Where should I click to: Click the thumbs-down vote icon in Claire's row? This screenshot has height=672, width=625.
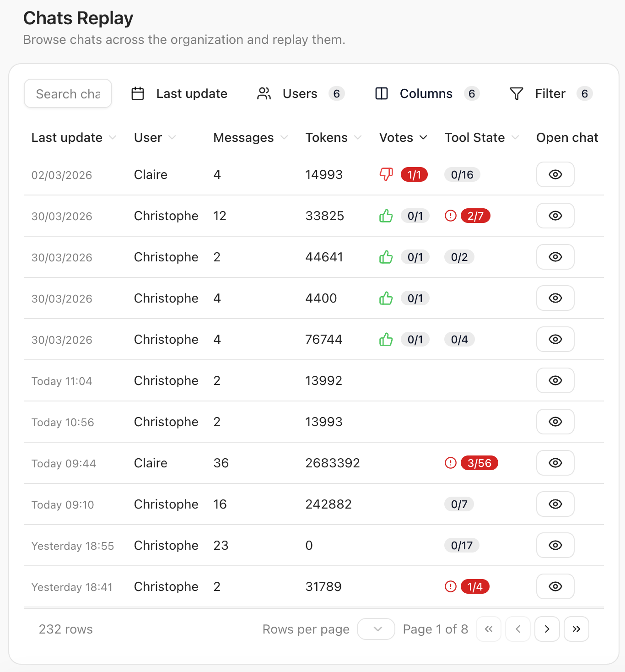click(386, 174)
